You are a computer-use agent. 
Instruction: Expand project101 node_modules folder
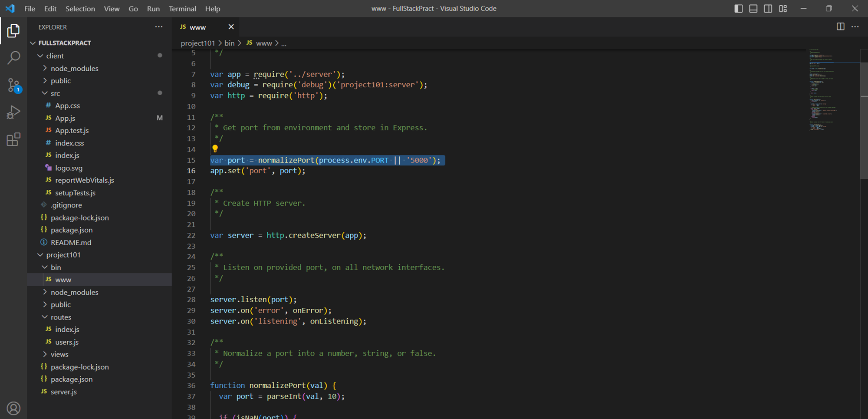click(45, 292)
